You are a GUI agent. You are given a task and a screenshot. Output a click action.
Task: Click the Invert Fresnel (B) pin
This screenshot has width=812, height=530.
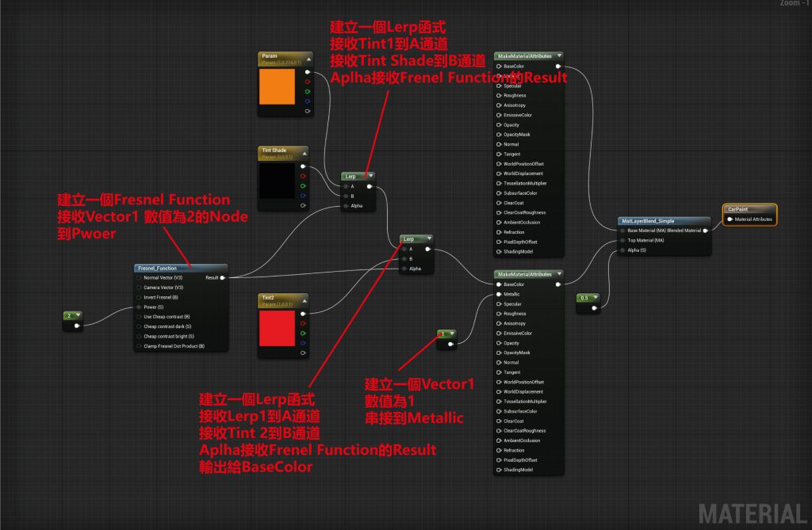click(x=140, y=297)
